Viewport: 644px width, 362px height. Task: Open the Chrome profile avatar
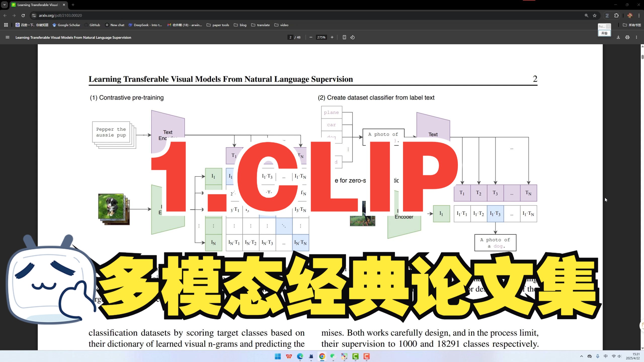tap(630, 15)
